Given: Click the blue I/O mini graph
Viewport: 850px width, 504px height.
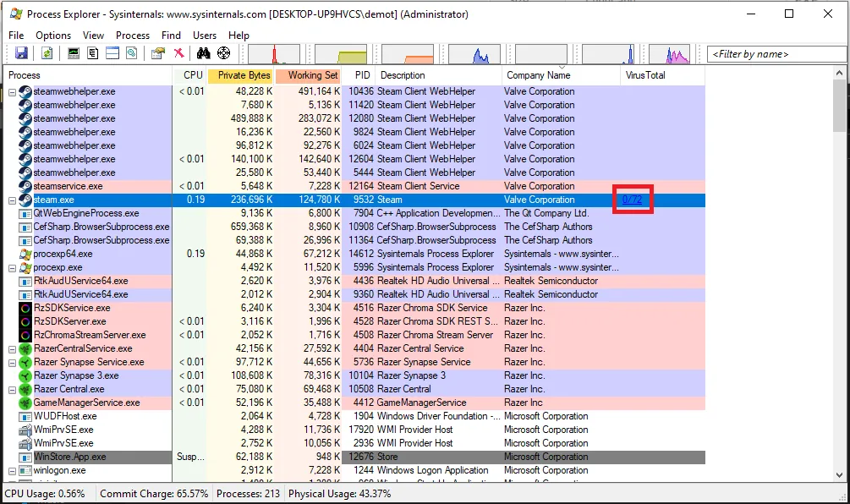Looking at the screenshot, I should pos(474,54).
